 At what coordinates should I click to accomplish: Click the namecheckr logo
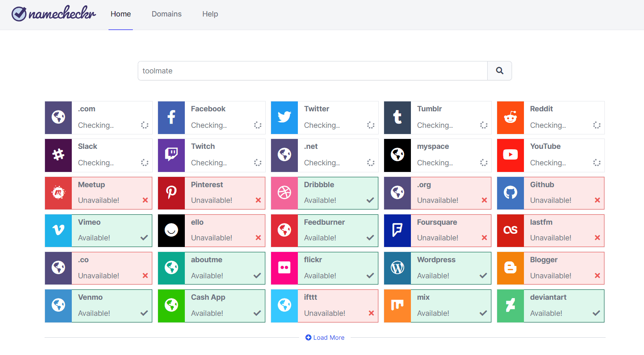[53, 14]
